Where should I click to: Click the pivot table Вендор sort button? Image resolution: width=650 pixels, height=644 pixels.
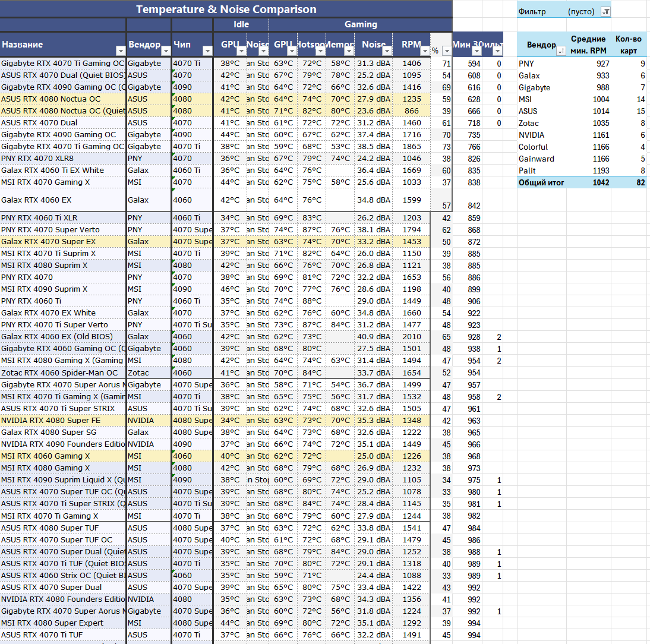click(x=561, y=52)
